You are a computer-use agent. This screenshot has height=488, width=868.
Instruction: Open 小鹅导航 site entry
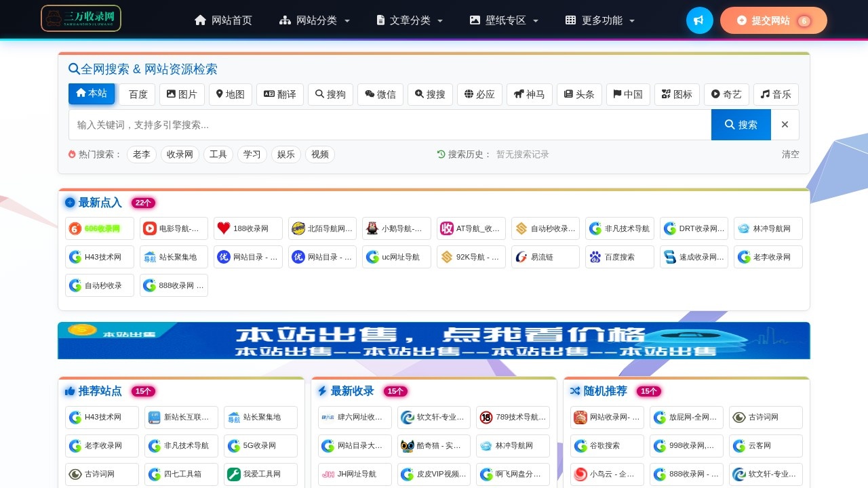pos(397,228)
